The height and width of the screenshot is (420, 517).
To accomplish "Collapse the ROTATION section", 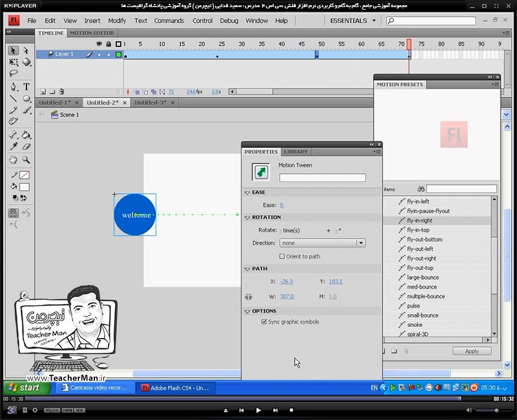I will point(248,218).
